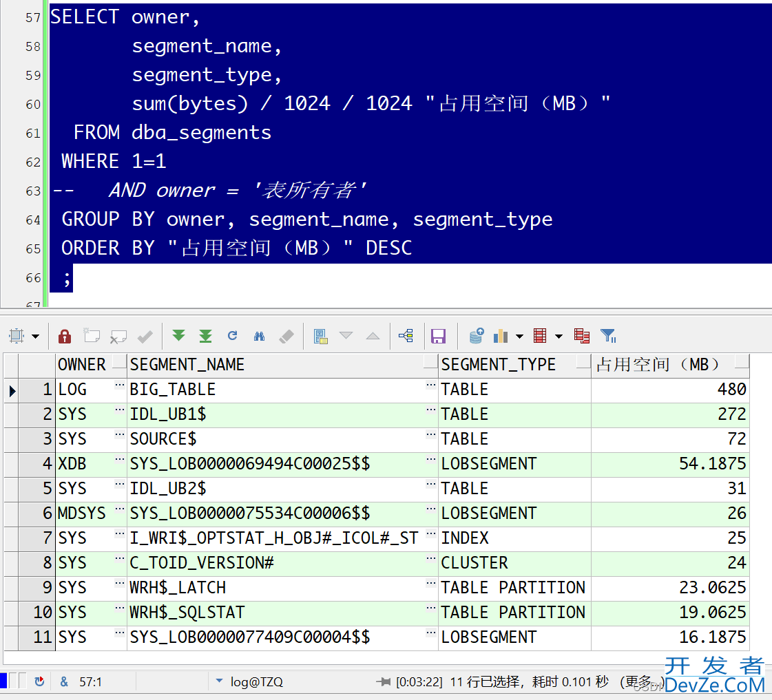Click the 57:1 cursor position indicator

[x=90, y=682]
